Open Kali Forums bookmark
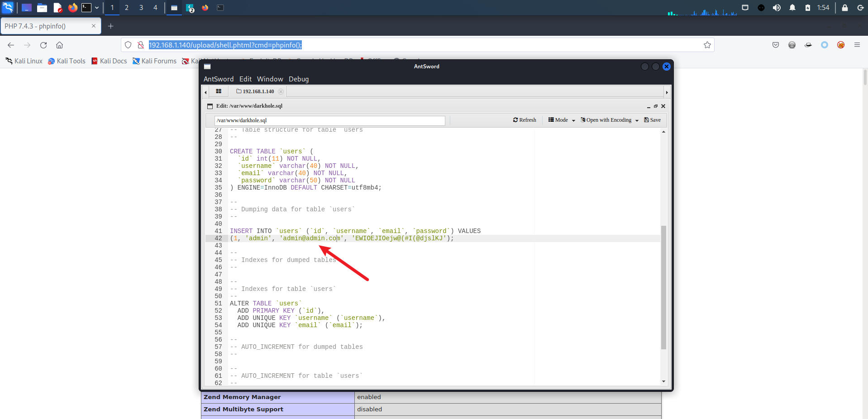This screenshot has height=419, width=868. [154, 61]
